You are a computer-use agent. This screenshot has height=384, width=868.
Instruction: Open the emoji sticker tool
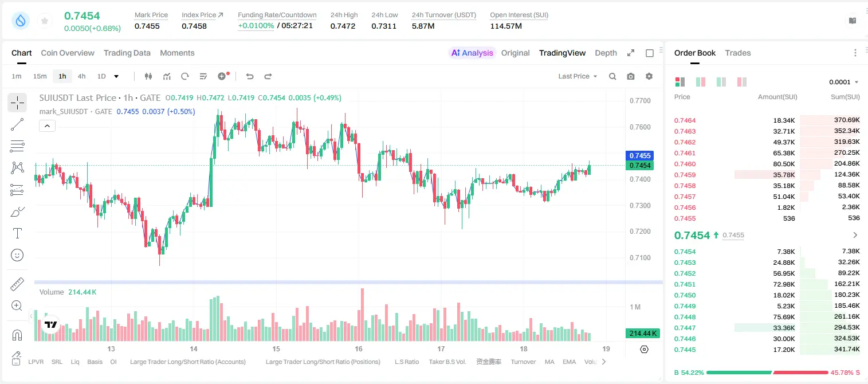click(x=17, y=255)
